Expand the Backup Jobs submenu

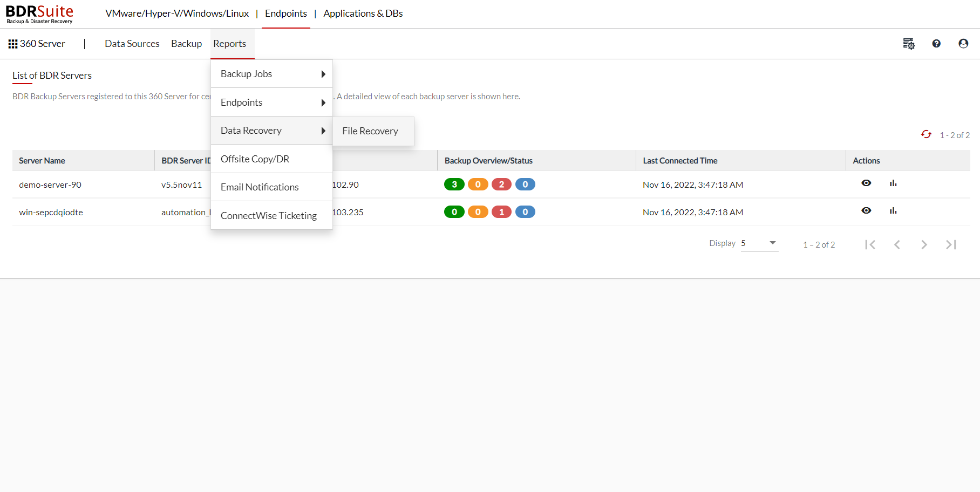click(x=271, y=74)
